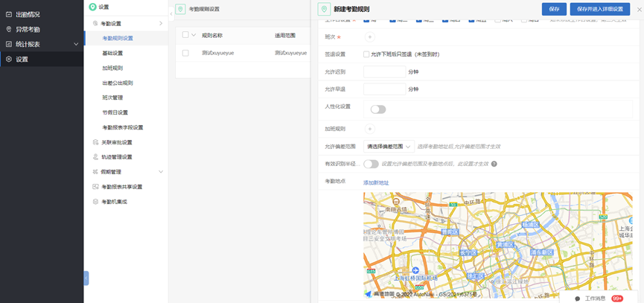
Task: Check the 周六 workday checkbox
Action: (x=498, y=19)
